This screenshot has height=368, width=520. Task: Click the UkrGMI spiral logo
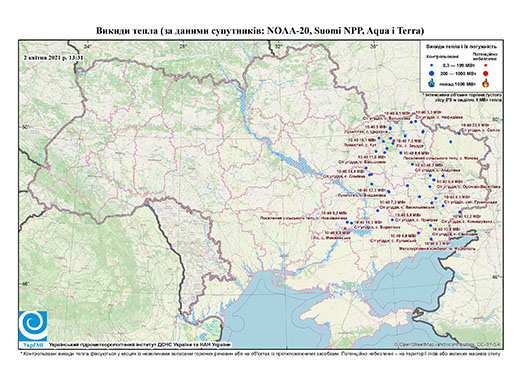33,326
